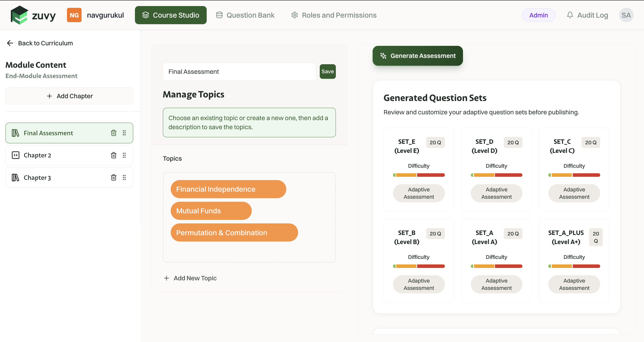This screenshot has width=644, height=342.
Task: Open Question Bank tab
Action: point(245,15)
